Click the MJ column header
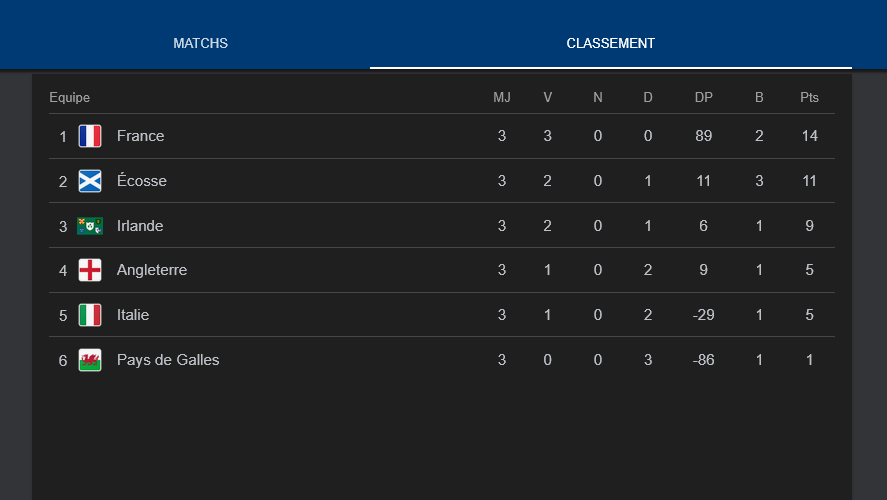887x500 pixels. [x=502, y=97]
